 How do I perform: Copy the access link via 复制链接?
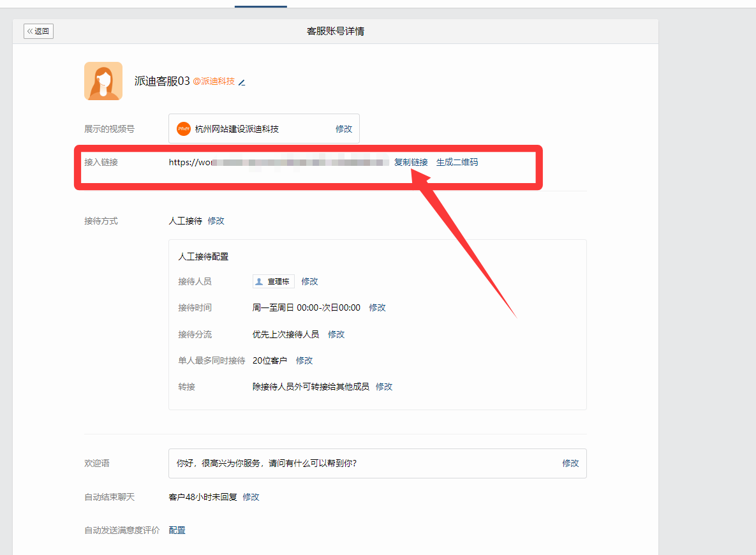tap(411, 162)
